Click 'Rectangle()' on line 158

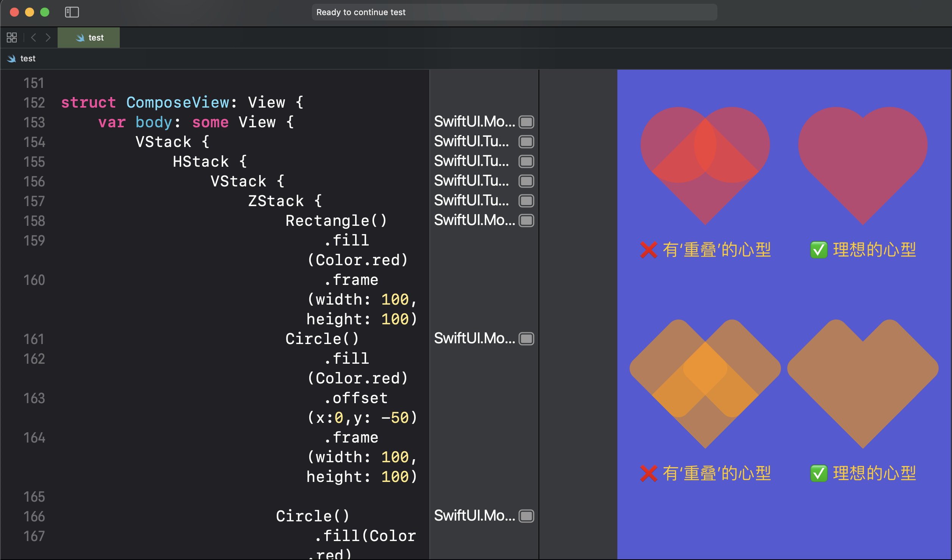pyautogui.click(x=336, y=221)
